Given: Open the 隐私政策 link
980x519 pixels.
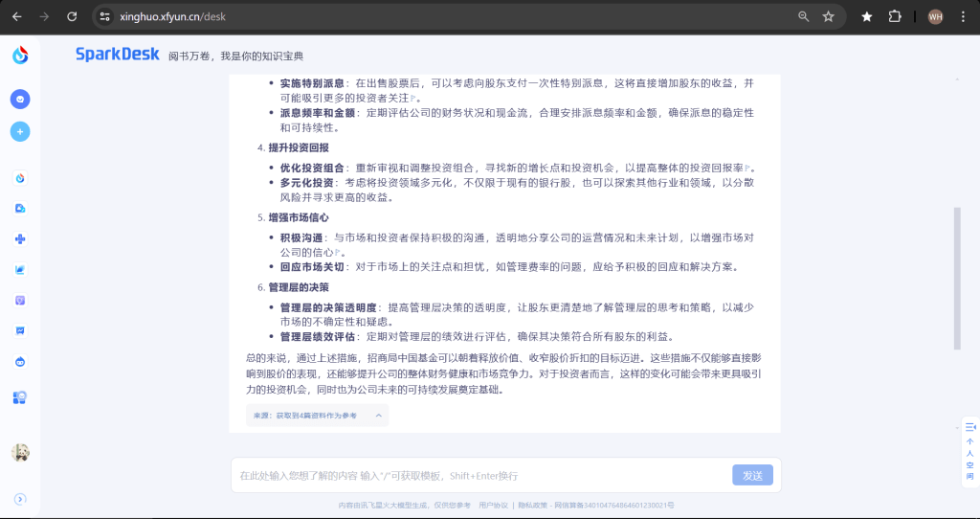Looking at the screenshot, I should 534,505.
